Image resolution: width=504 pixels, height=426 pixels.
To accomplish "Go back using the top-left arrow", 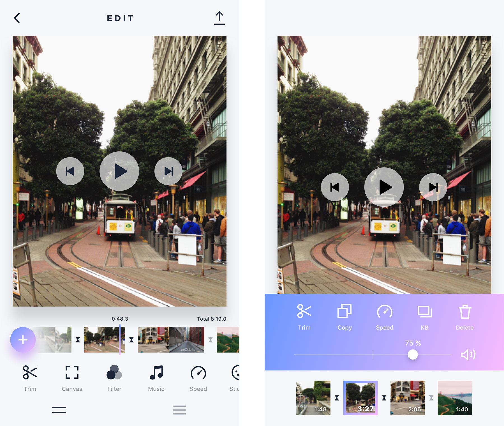I will [17, 18].
